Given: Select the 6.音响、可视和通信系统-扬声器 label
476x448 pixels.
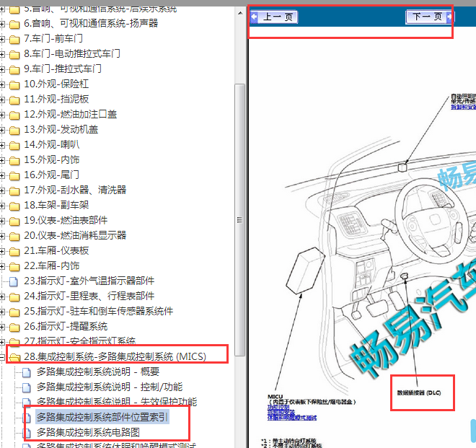Looking at the screenshot, I should coord(91,23).
